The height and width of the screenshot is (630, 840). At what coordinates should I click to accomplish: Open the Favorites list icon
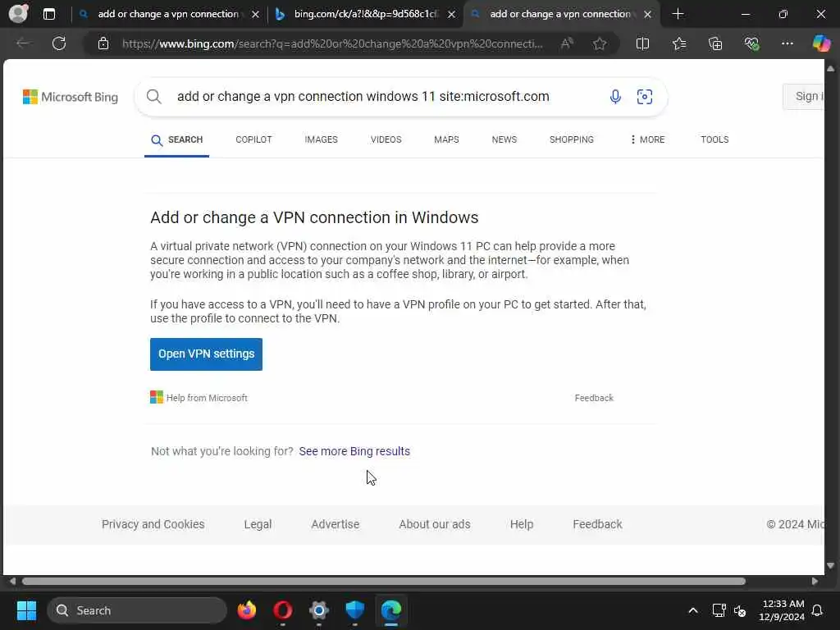679,43
